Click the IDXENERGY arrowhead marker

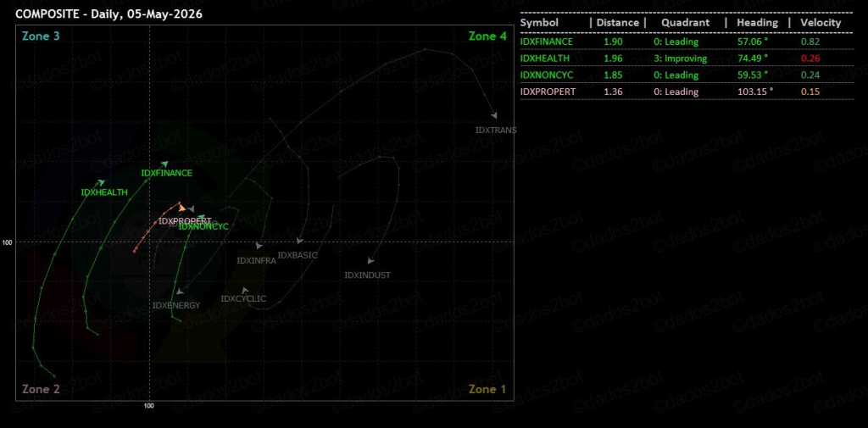click(180, 292)
